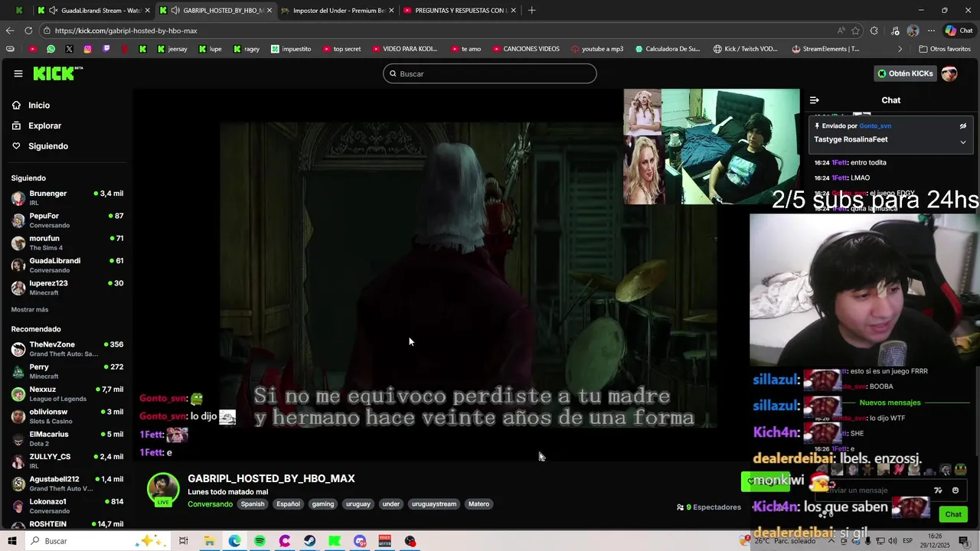Open the PepuFor channel
This screenshot has width=980, height=551.
67,220
